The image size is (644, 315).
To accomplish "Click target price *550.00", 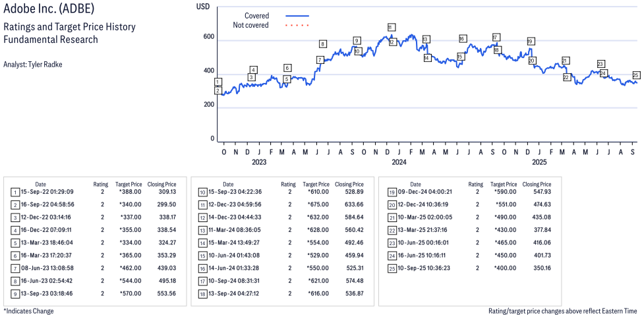I will point(318,268).
